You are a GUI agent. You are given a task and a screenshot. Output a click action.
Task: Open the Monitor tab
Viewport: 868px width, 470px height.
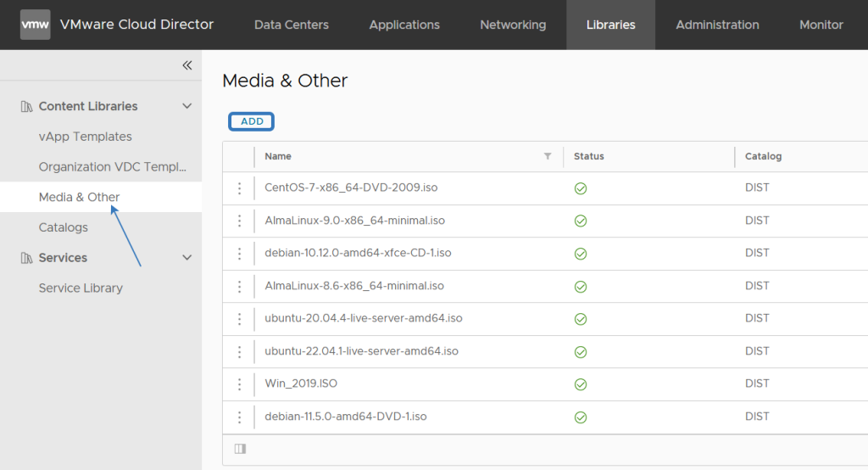[x=821, y=25]
